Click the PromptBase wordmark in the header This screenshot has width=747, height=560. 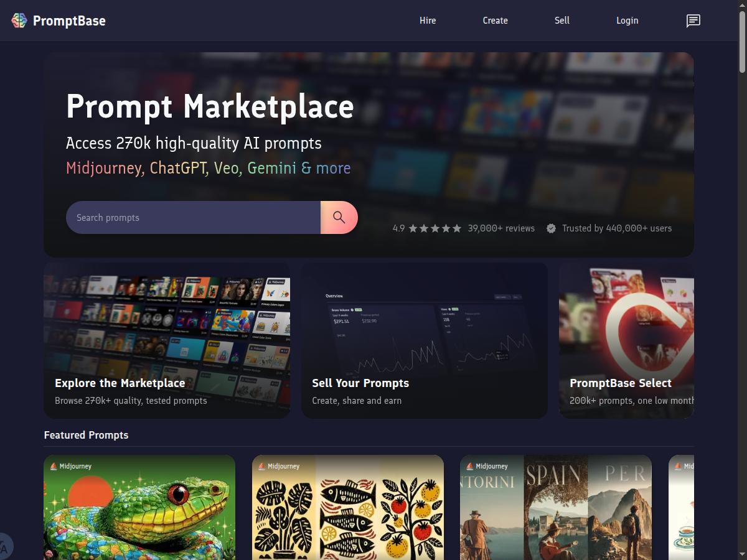[69, 21]
